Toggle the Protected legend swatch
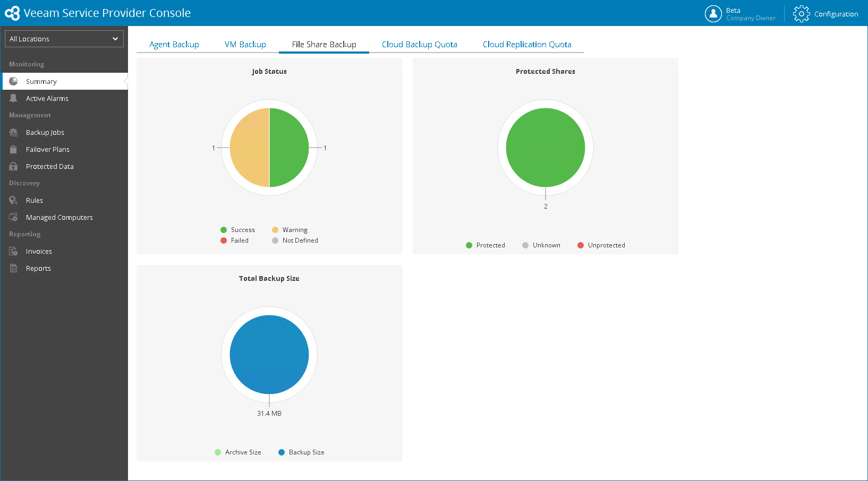Image resolution: width=868 pixels, height=481 pixels. click(469, 245)
